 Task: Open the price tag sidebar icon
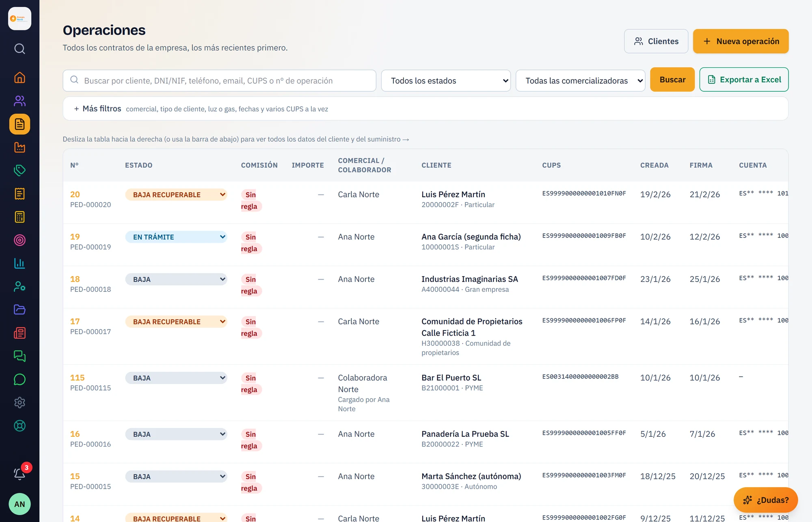click(19, 170)
